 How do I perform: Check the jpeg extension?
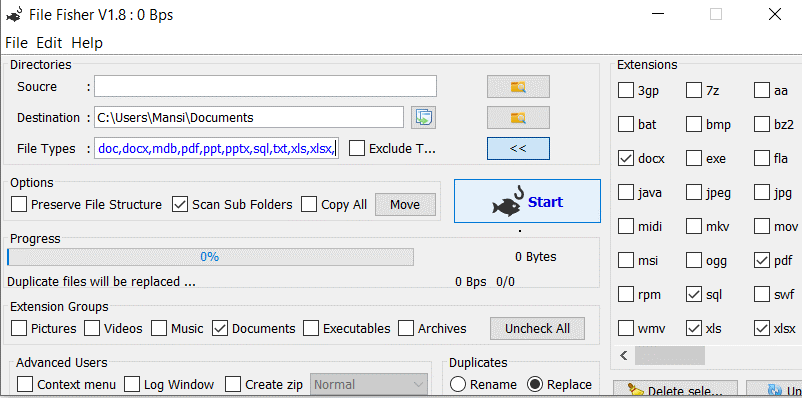point(694,192)
